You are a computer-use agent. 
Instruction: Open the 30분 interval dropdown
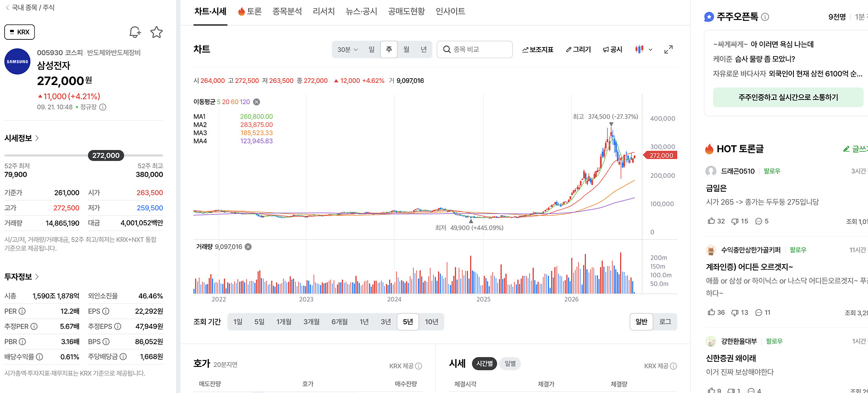pos(347,49)
